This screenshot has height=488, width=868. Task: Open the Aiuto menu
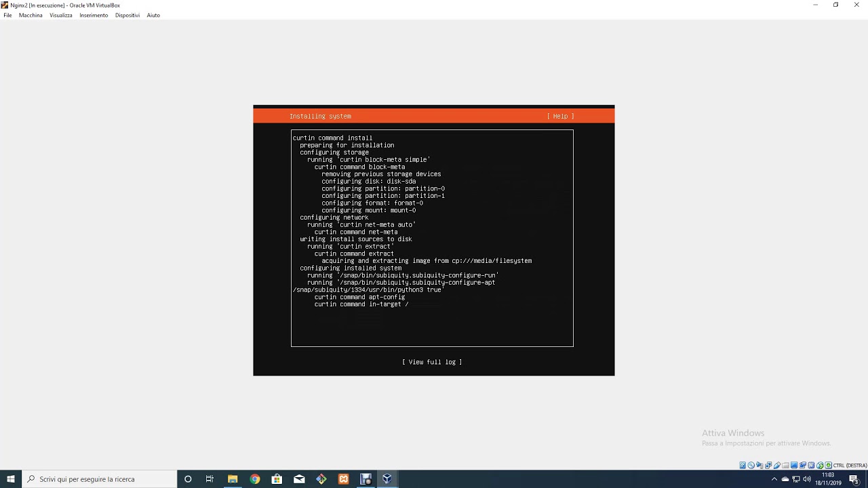pyautogui.click(x=153, y=15)
